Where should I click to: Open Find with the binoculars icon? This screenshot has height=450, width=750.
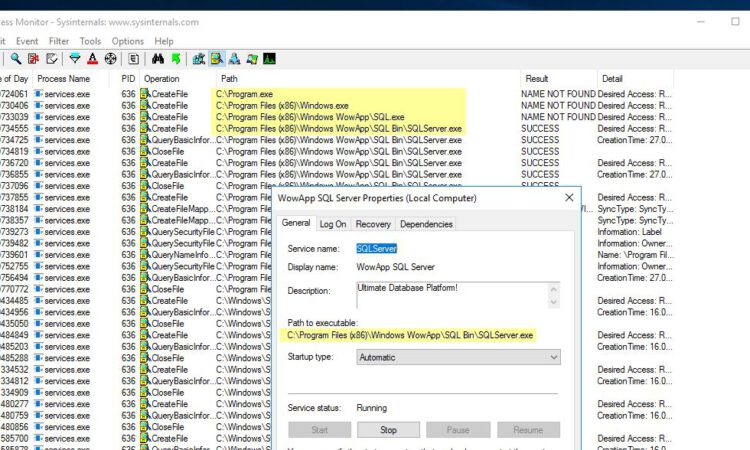[158, 59]
